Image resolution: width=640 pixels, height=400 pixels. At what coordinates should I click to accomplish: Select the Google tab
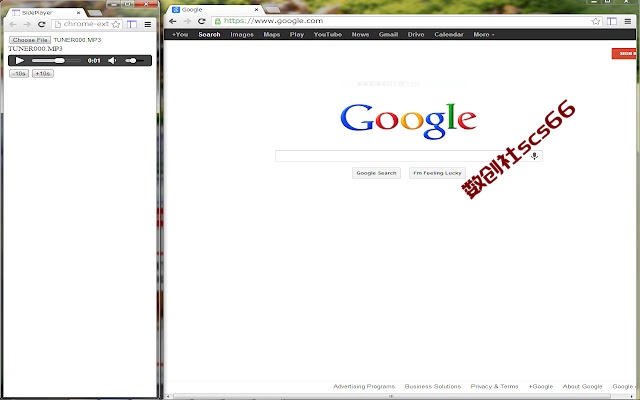(x=215, y=9)
